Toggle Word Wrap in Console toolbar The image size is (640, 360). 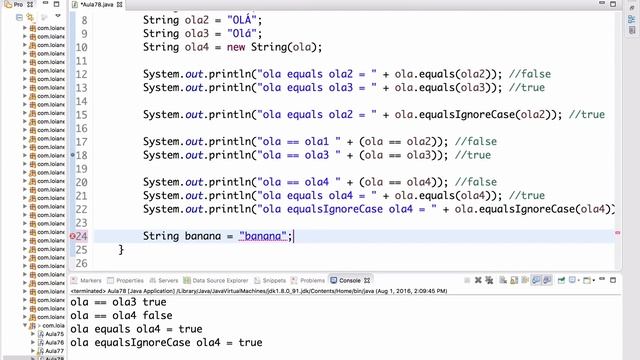pos(525,280)
